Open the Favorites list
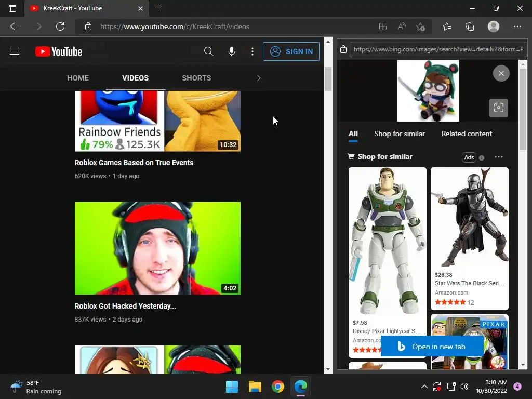 click(447, 26)
